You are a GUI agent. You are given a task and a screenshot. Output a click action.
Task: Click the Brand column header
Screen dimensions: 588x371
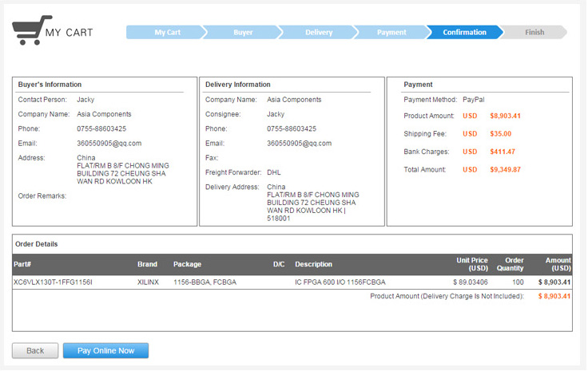pos(147,265)
